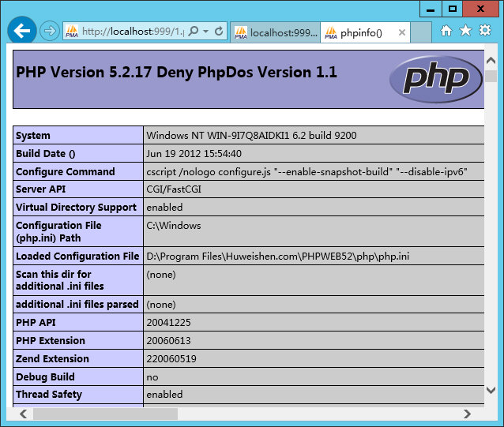Viewport: 504px width, 427px height.
Task: Click the "PHP Extension" label
Action: click(51, 341)
